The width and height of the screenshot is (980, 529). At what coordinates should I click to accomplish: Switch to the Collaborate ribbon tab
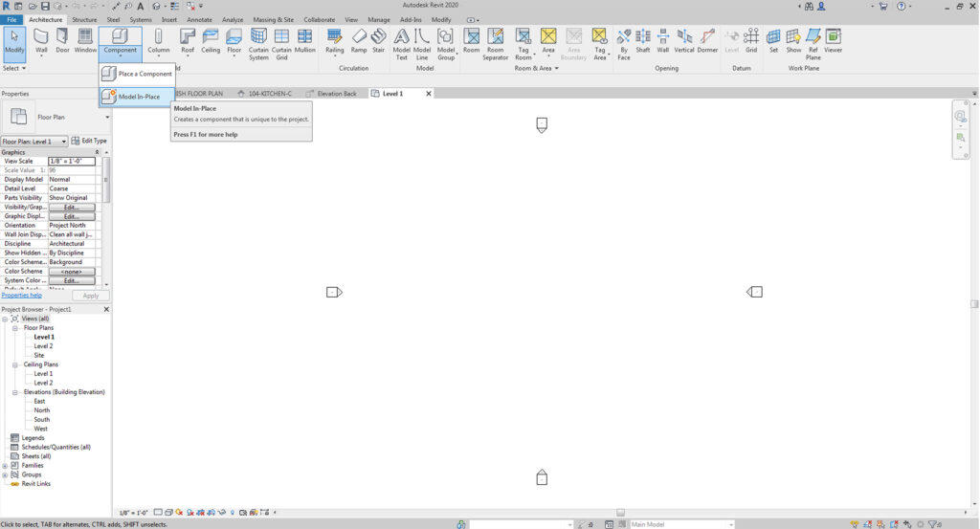tap(320, 19)
